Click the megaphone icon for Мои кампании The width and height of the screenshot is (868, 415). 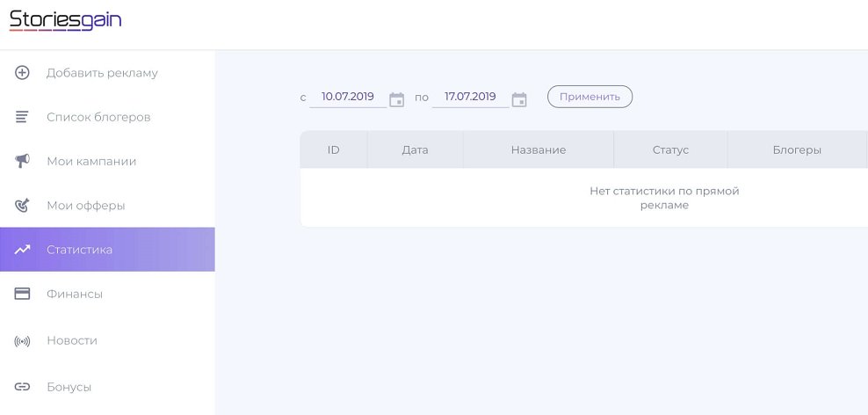(23, 161)
